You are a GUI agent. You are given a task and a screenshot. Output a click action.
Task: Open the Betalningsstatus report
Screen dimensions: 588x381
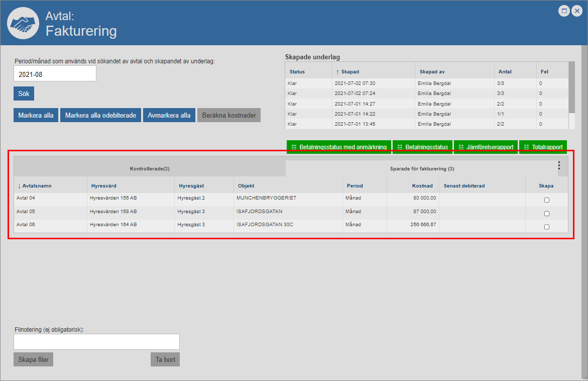point(422,147)
